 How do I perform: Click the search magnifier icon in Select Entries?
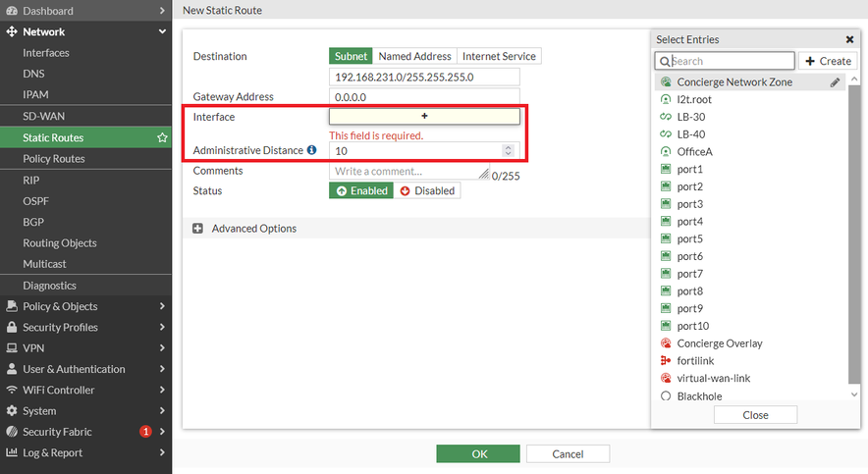(665, 61)
